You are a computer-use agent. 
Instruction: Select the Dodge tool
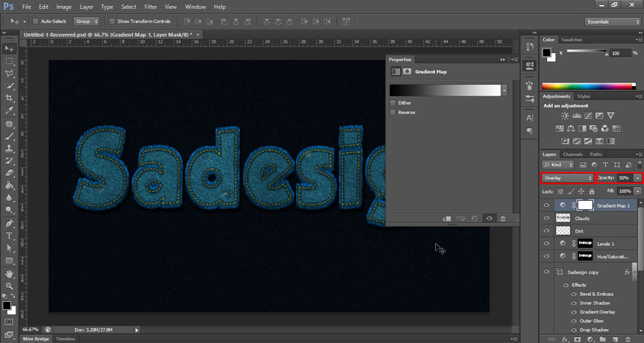tap(9, 210)
